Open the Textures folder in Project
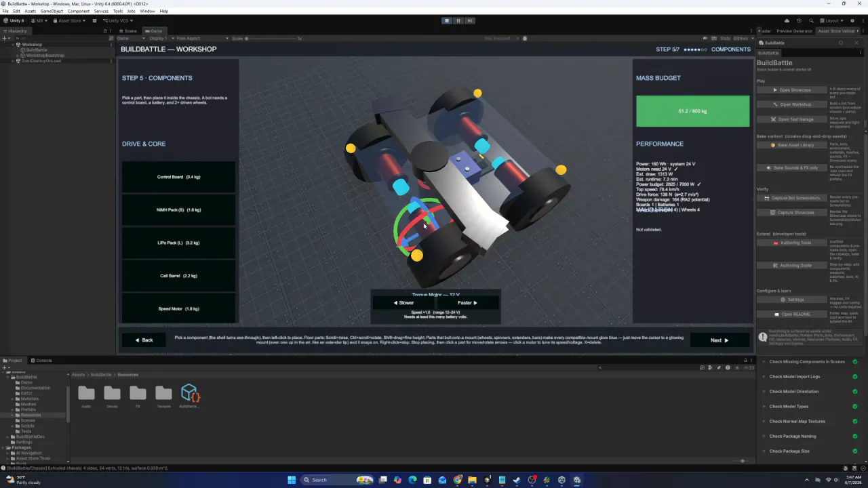The image size is (868, 488). tap(163, 393)
